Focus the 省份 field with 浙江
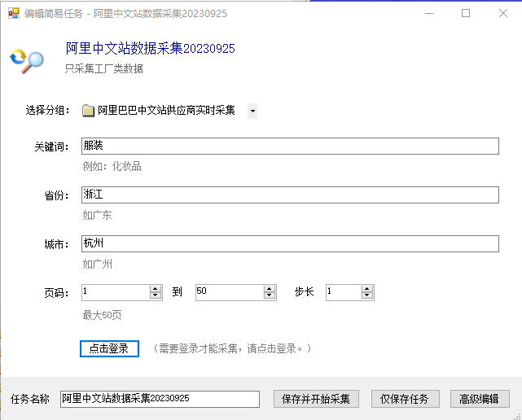Image resolution: width=522 pixels, height=420 pixels. click(x=290, y=195)
